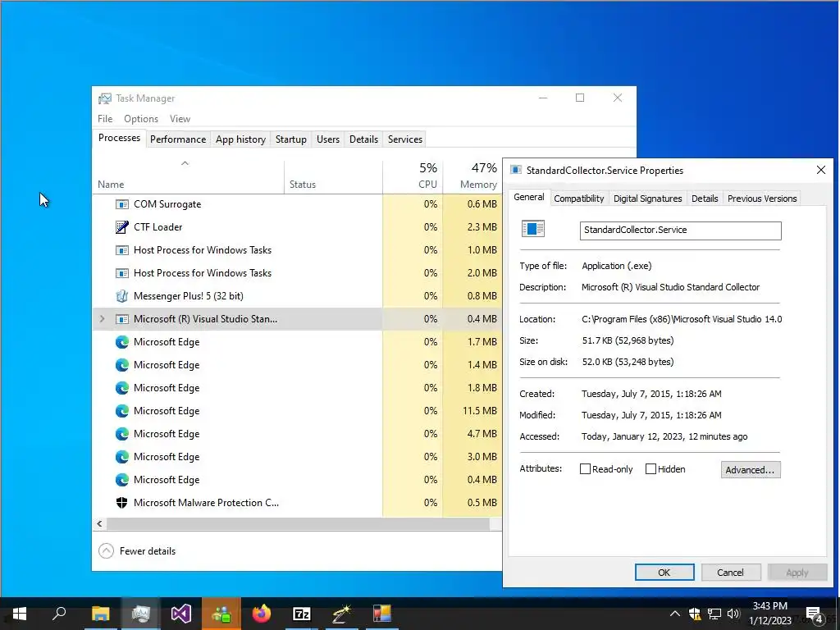This screenshot has width=840, height=630.
Task: Switch to the Task Manager Details tab
Action: pos(363,139)
